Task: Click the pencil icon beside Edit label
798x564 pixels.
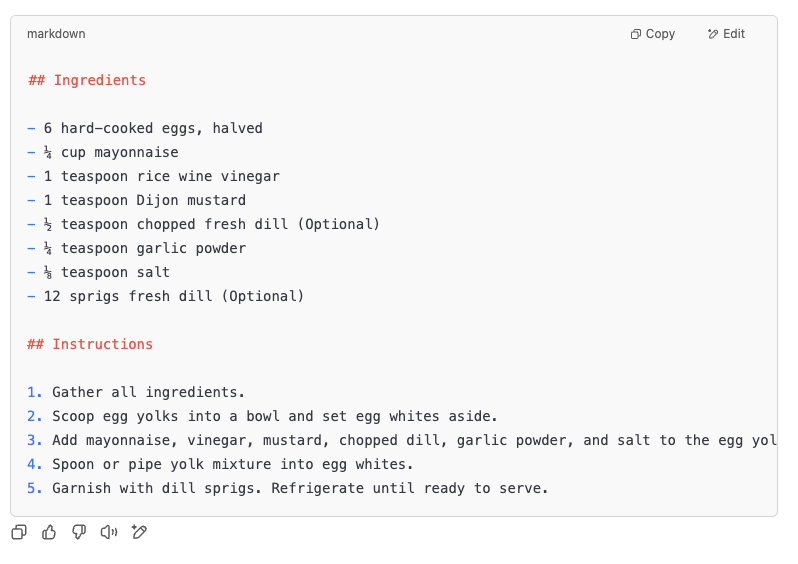Action: tap(712, 34)
